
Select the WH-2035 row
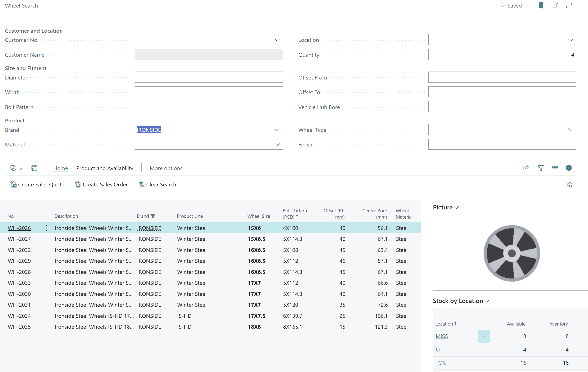(210, 327)
